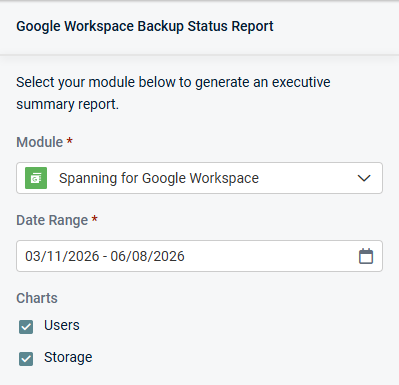The width and height of the screenshot is (399, 385).
Task: Click "Spanning for Google Workspace" text
Action: coord(159,178)
